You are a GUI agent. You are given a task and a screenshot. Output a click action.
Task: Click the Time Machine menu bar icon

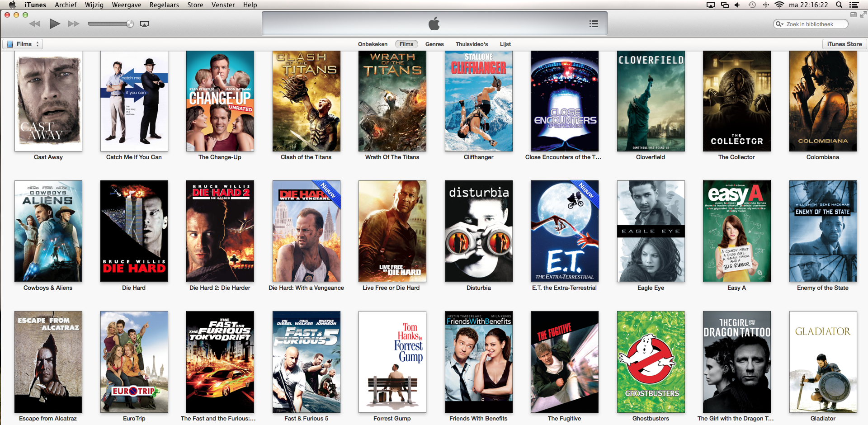coord(752,5)
